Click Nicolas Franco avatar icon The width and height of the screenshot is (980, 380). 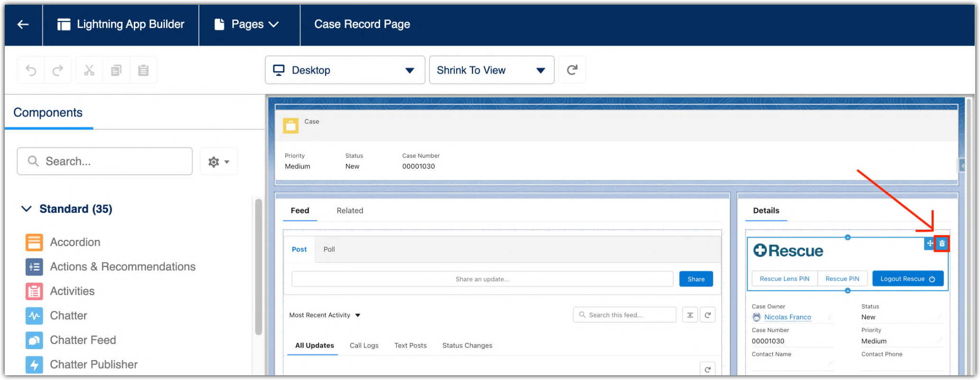pyautogui.click(x=756, y=317)
